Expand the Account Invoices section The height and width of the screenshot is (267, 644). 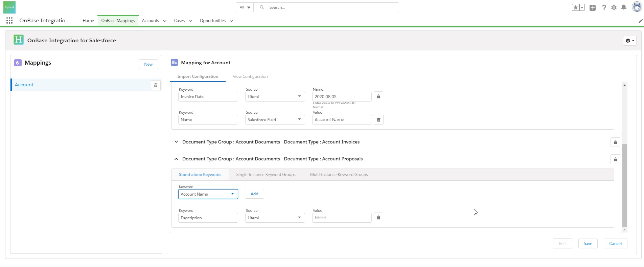tap(176, 142)
